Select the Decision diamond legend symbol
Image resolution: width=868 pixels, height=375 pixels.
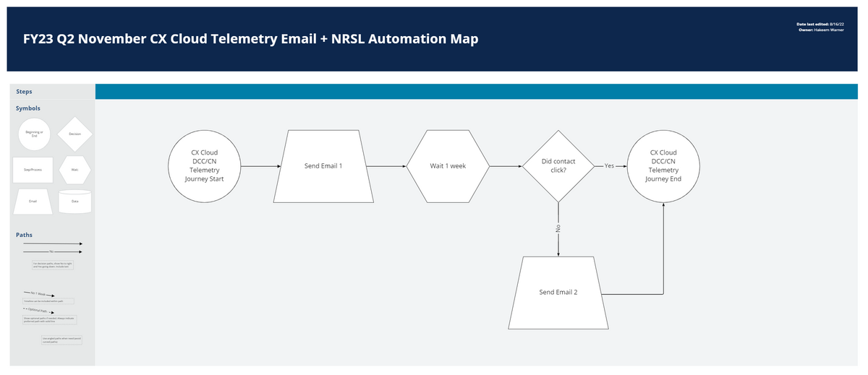pyautogui.click(x=75, y=134)
